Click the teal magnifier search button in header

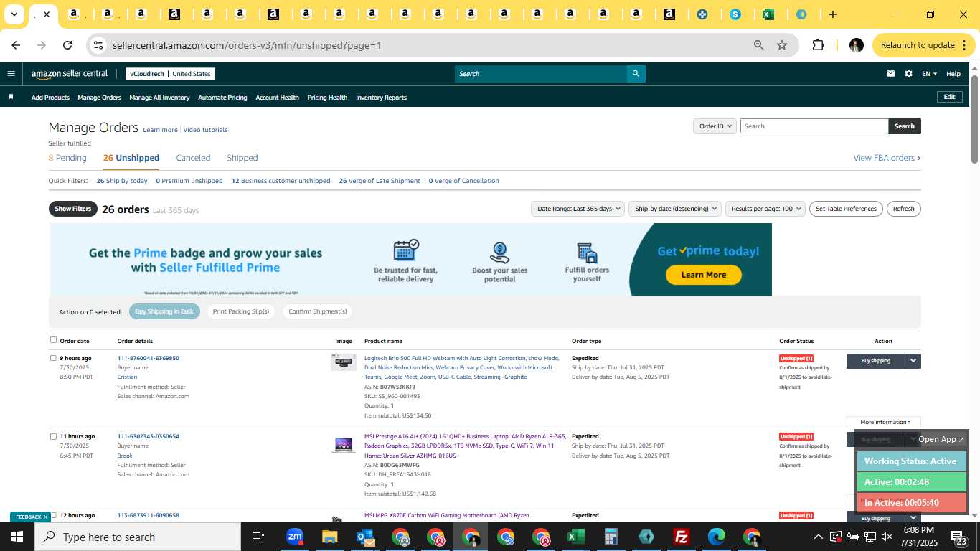[636, 73]
